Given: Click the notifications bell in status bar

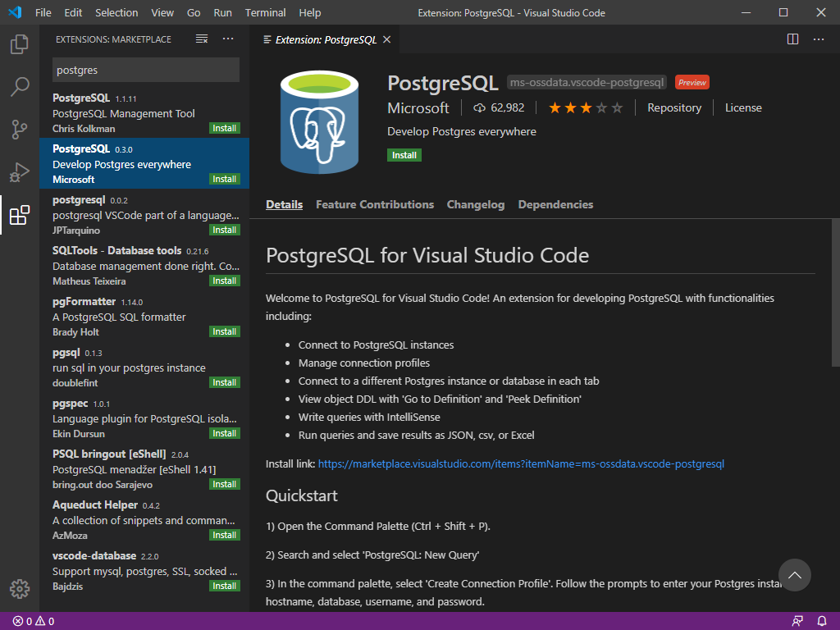Looking at the screenshot, I should click(x=822, y=621).
